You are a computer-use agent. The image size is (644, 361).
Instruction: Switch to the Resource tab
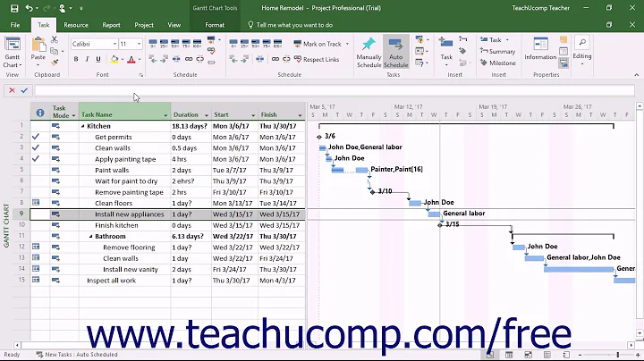[76, 25]
